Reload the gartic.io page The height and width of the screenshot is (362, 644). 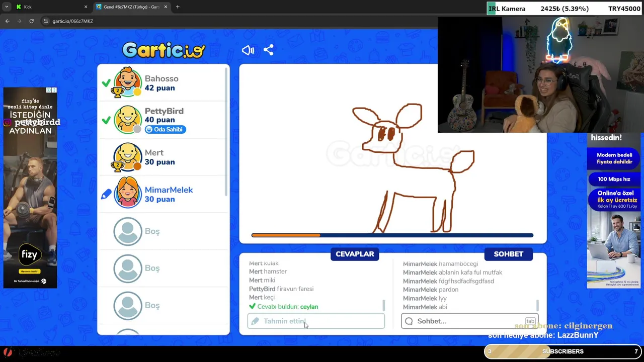[x=31, y=21]
